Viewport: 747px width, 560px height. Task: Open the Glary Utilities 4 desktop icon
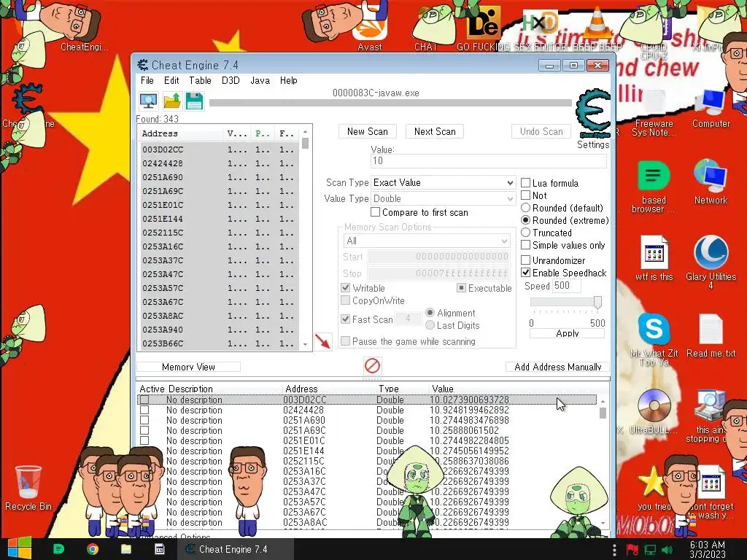(711, 262)
